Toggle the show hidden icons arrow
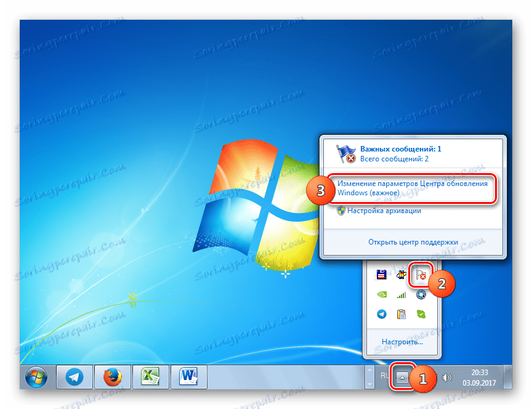Screen dimensions: 532x409 pos(402,377)
